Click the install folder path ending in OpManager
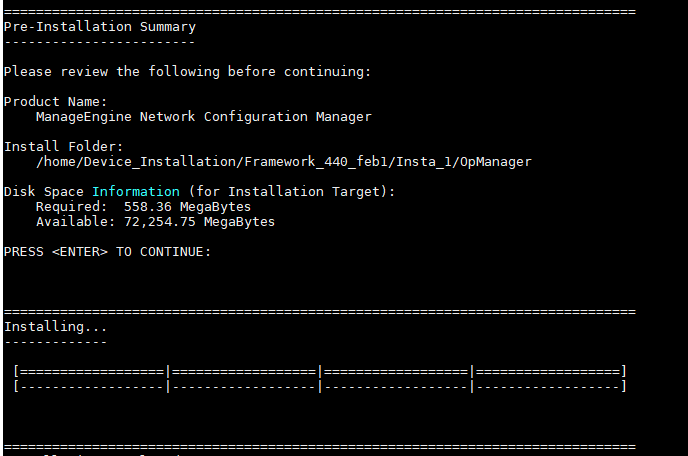The height and width of the screenshot is (456, 688). (x=283, y=162)
